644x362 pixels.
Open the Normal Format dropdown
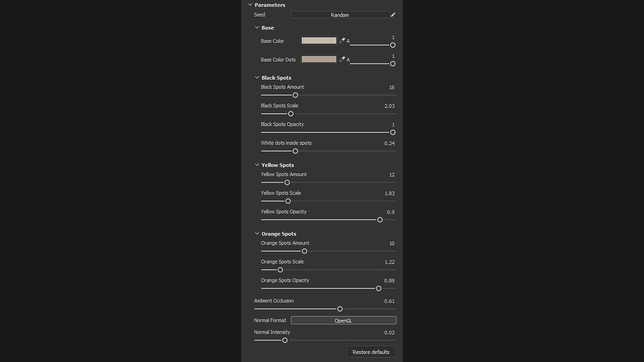[343, 320]
